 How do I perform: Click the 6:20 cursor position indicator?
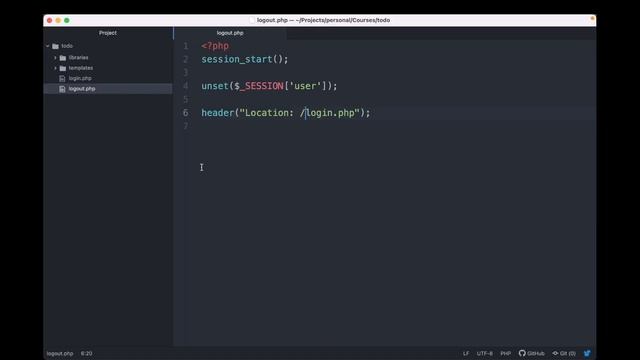[x=86, y=353]
